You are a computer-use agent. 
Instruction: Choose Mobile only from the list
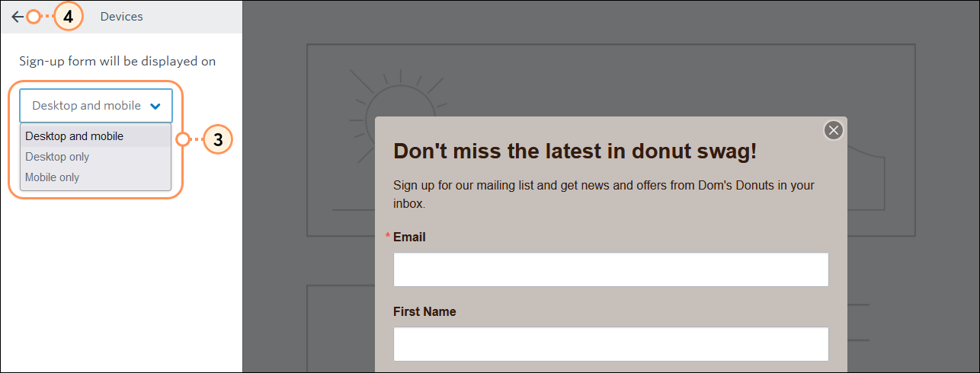pyautogui.click(x=95, y=177)
